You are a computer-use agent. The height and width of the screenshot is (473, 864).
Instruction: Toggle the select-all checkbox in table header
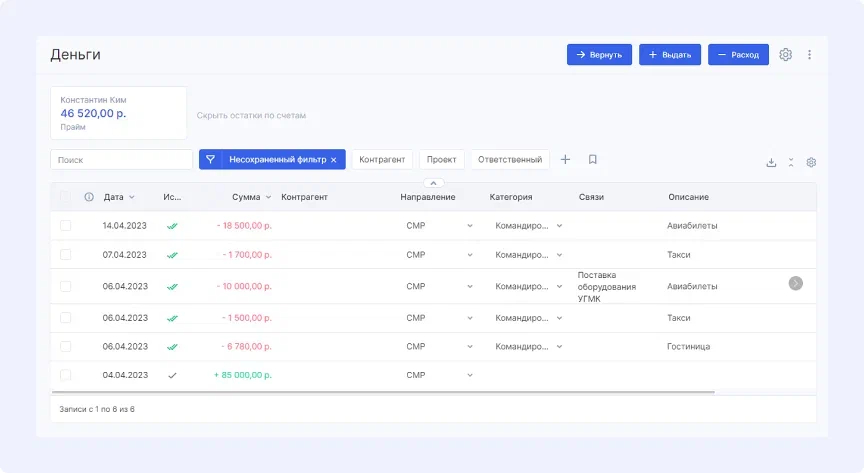coord(66,197)
